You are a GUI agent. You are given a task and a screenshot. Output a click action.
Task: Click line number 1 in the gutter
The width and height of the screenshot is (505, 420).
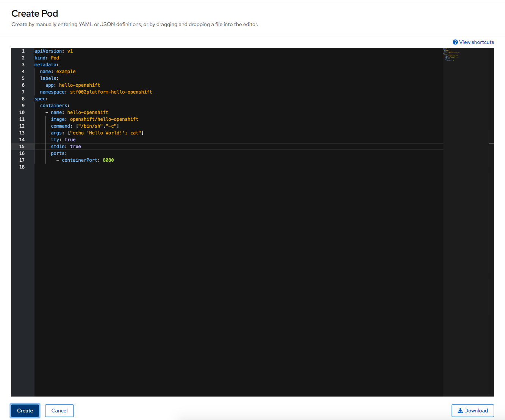click(x=23, y=51)
